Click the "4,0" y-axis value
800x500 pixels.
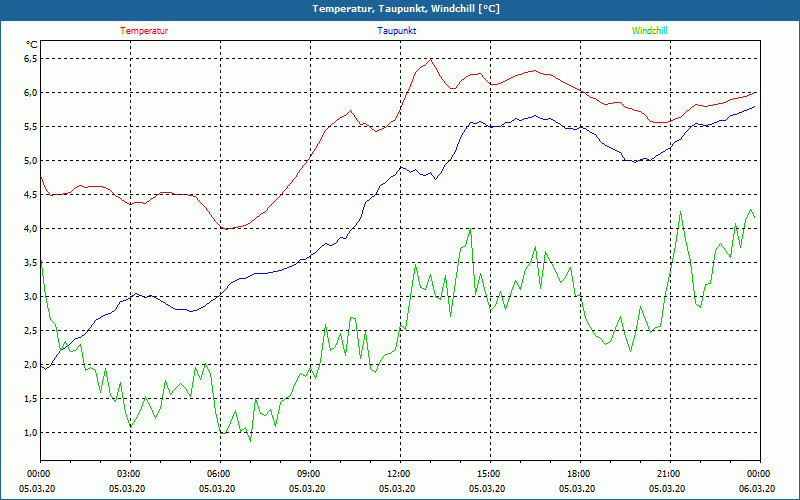click(x=31, y=229)
